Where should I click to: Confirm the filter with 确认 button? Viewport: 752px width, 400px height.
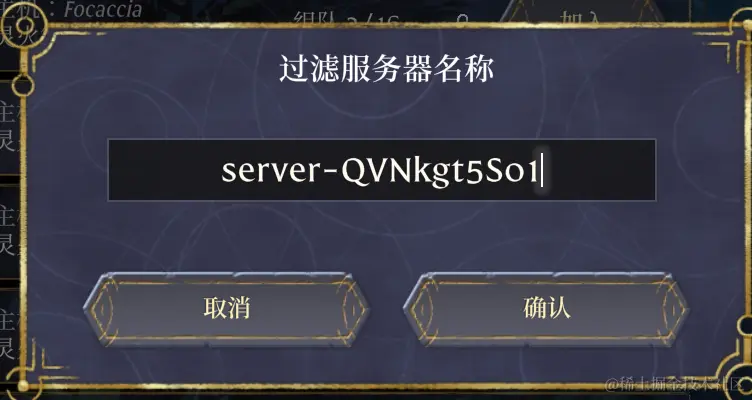pyautogui.click(x=546, y=309)
